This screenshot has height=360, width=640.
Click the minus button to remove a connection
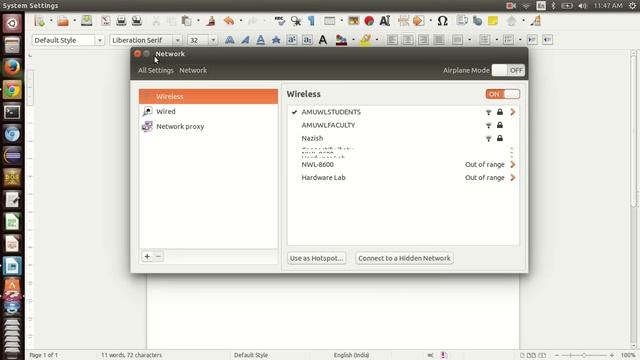pyautogui.click(x=158, y=256)
